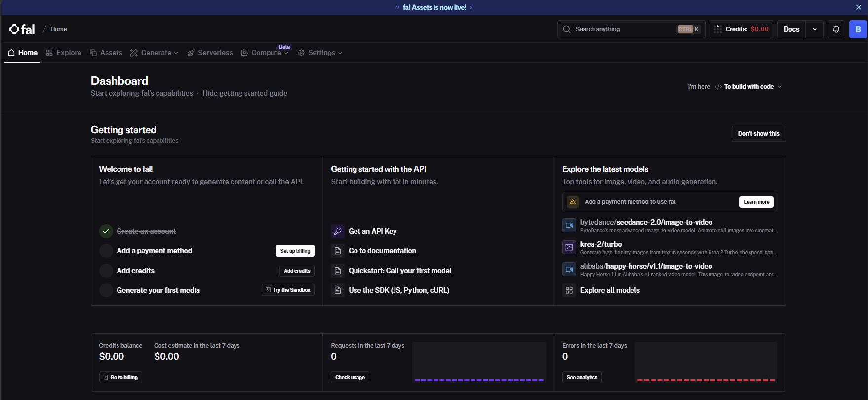Expand the Generate menu chevron
The height and width of the screenshot is (400, 868).
(x=176, y=53)
